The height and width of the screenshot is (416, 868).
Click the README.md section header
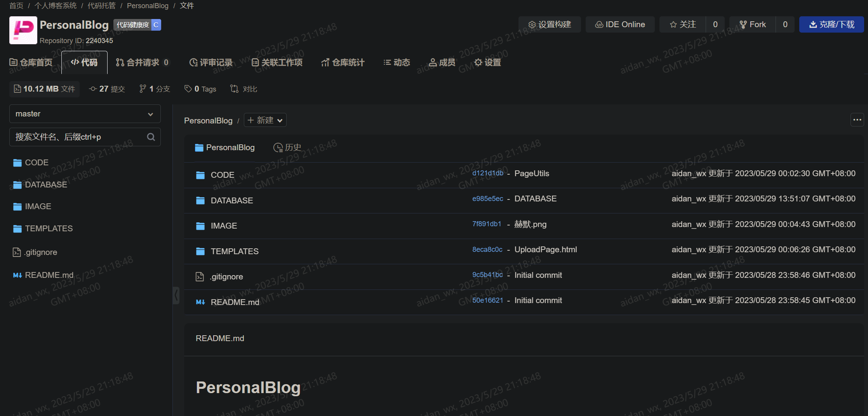coord(220,338)
